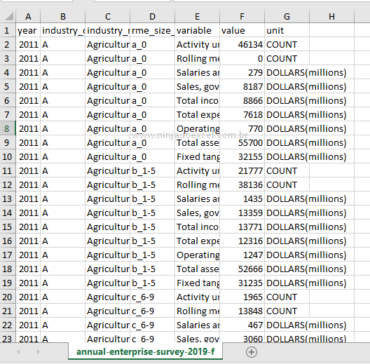Image resolution: width=370 pixels, height=364 pixels.
Task: Select cell b_1-5 in row 11
Action: [152, 171]
